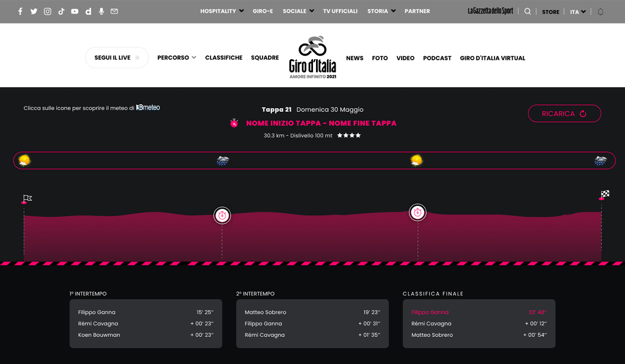Click the four-star difficulty rating
625x364 pixels.
pos(349,135)
